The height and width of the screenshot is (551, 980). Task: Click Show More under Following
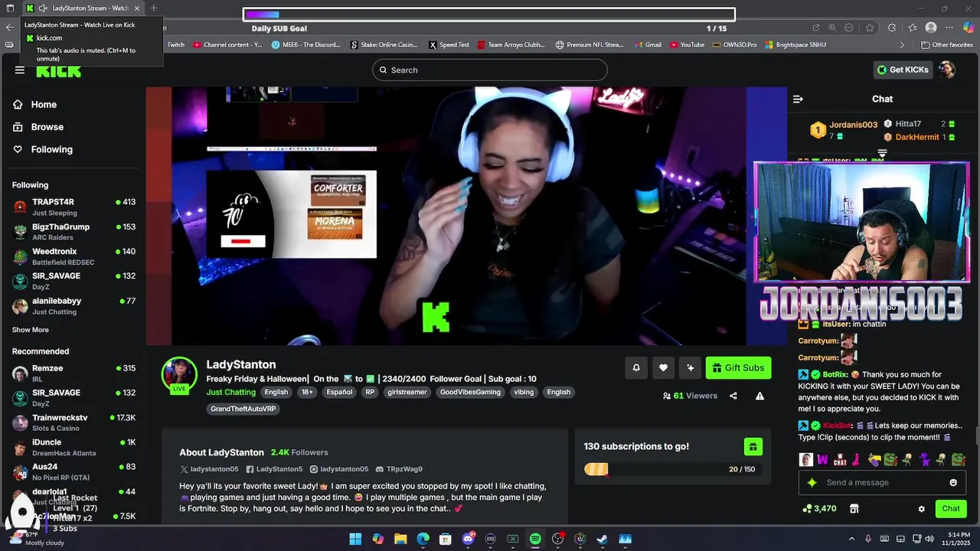pos(31,330)
